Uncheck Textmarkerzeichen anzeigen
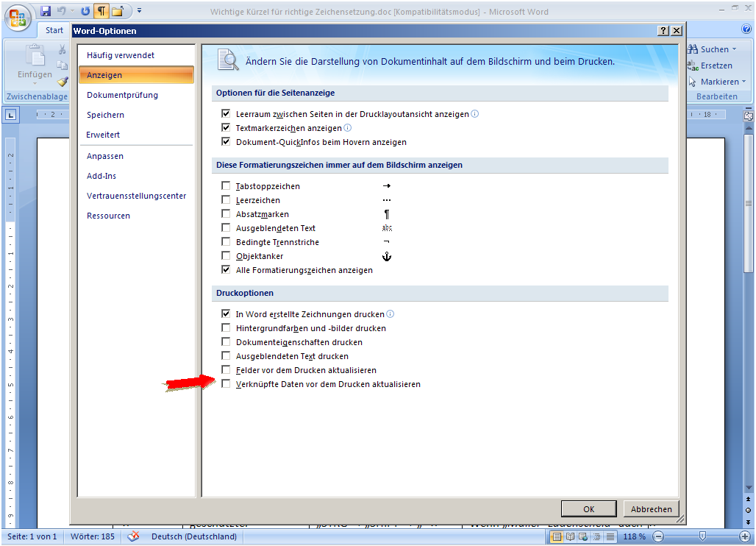The image size is (756, 546). [x=226, y=128]
